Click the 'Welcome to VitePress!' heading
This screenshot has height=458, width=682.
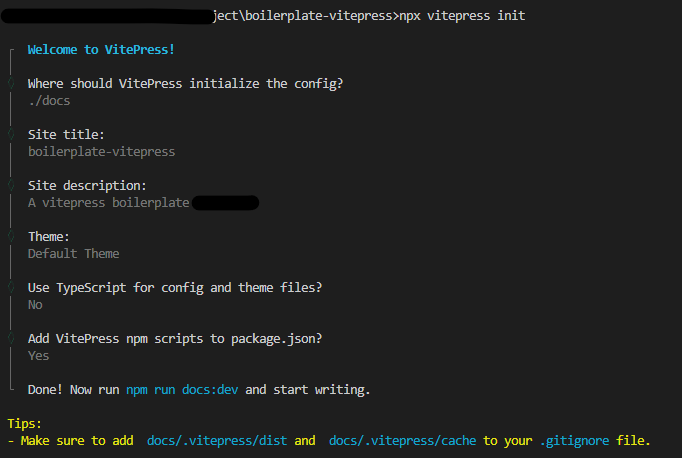pos(101,50)
